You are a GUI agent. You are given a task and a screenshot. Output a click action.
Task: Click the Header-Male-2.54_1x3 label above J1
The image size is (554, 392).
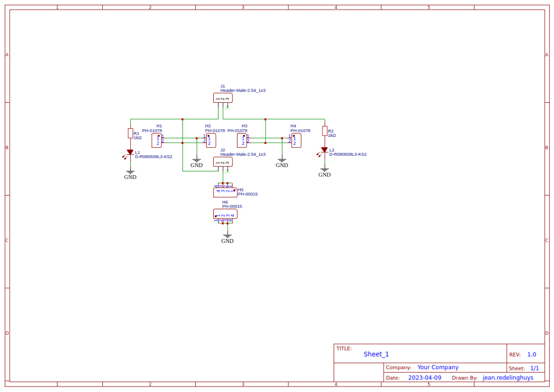coord(243,90)
